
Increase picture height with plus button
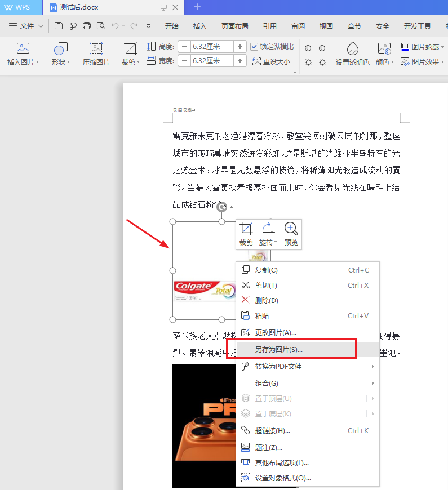click(x=240, y=47)
